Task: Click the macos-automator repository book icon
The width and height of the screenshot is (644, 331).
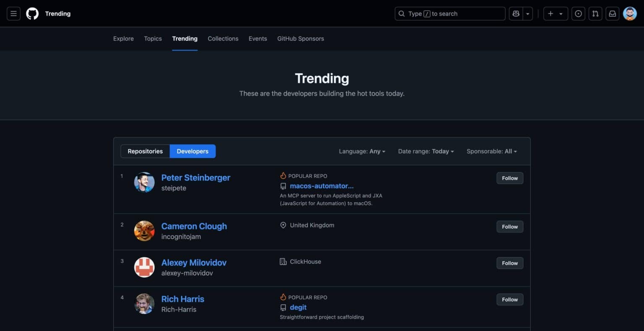Action: pyautogui.click(x=283, y=186)
